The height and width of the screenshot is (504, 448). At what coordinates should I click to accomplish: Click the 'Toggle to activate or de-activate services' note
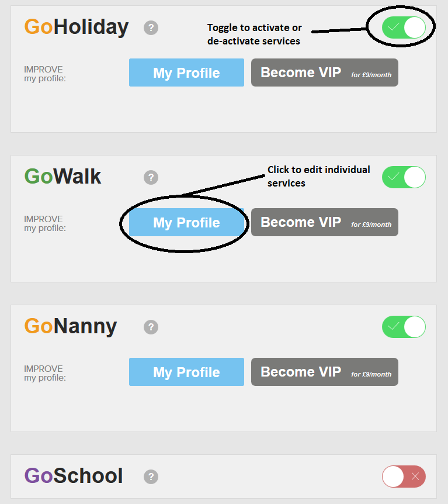coord(254,34)
